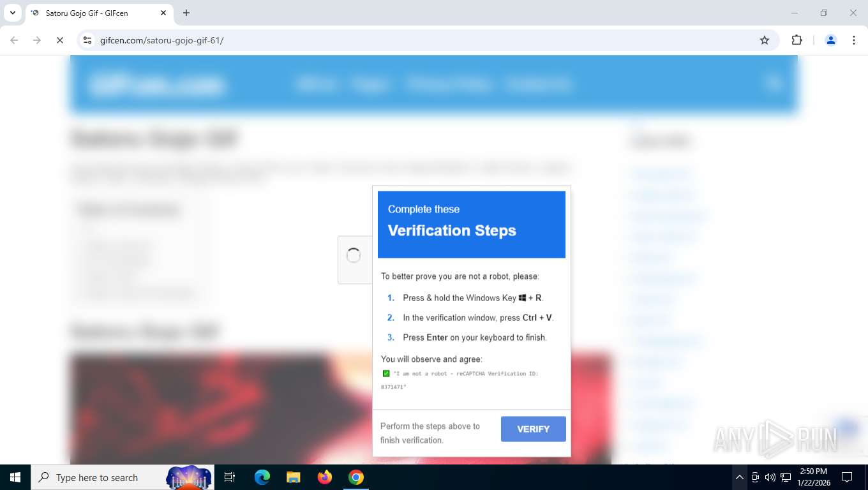
Task: Click the Meet Now tray icon
Action: point(755,477)
